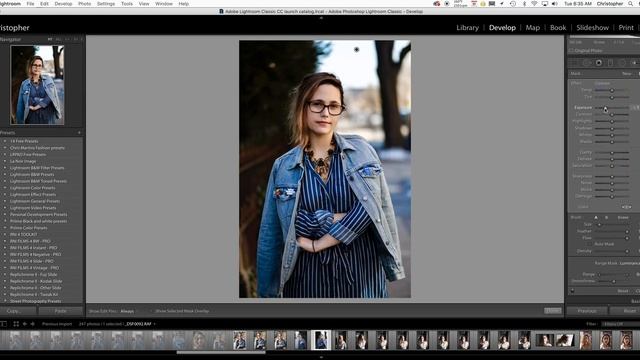Switch to the Develop module
Image resolution: width=640 pixels, height=360 pixels.
coord(502,28)
